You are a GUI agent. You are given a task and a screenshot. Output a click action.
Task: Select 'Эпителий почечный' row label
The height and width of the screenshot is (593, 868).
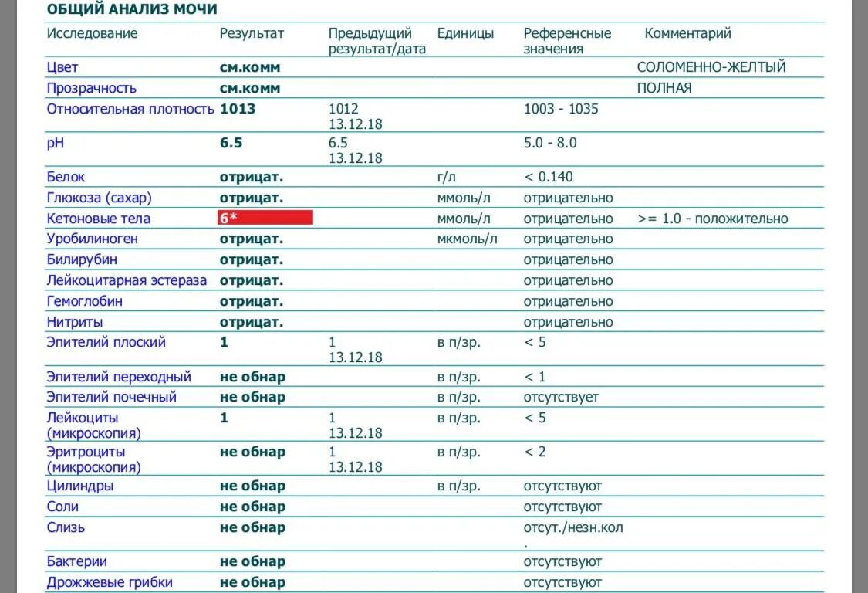point(111,397)
